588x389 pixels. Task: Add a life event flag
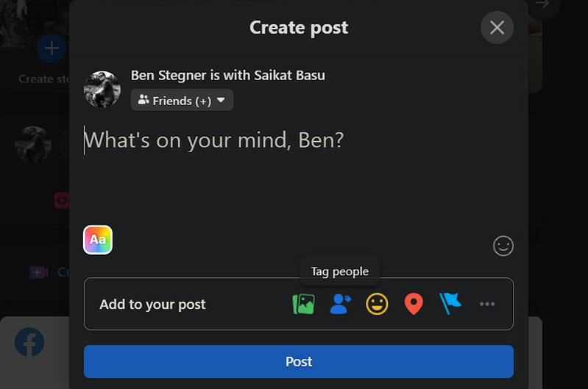click(450, 304)
